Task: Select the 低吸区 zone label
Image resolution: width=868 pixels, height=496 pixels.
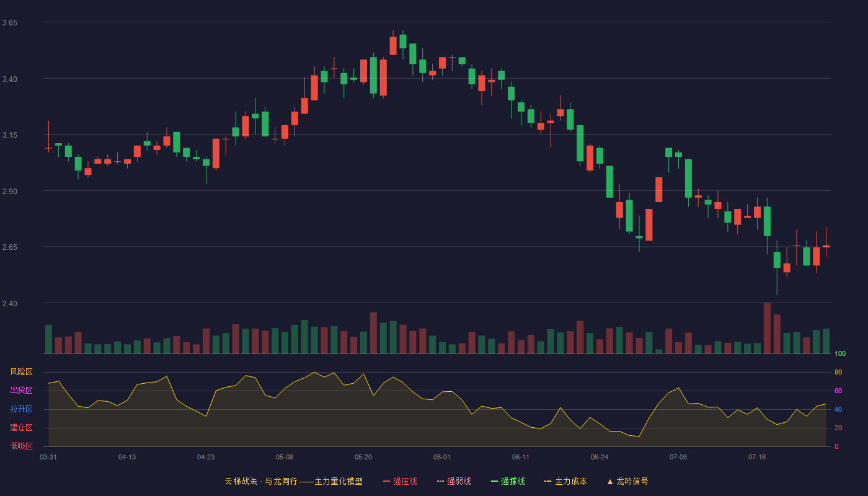Action: pos(21,446)
